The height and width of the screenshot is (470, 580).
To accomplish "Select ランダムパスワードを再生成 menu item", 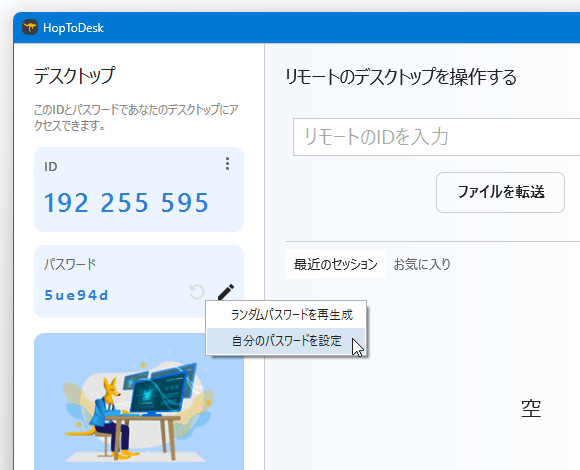I will point(286,315).
